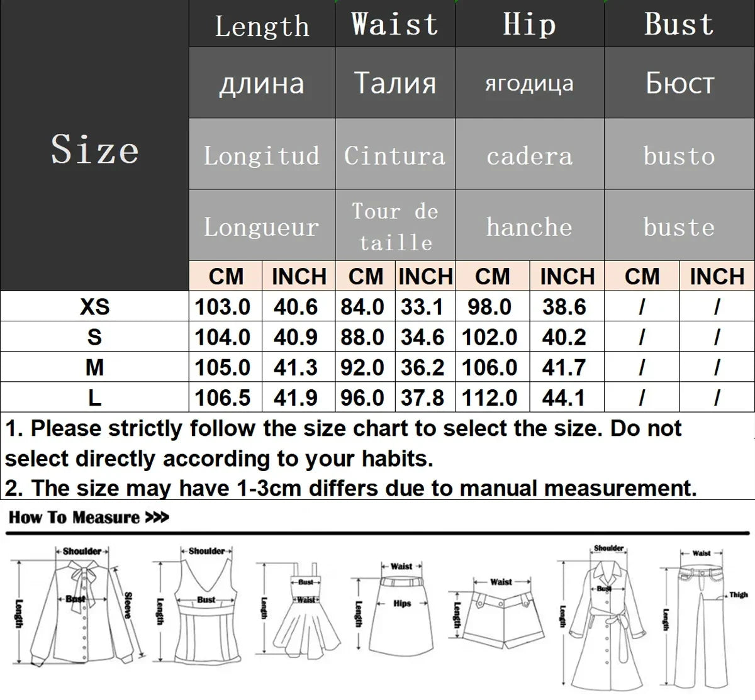Select the Size header cell
This screenshot has width=755, height=700.
click(94, 150)
